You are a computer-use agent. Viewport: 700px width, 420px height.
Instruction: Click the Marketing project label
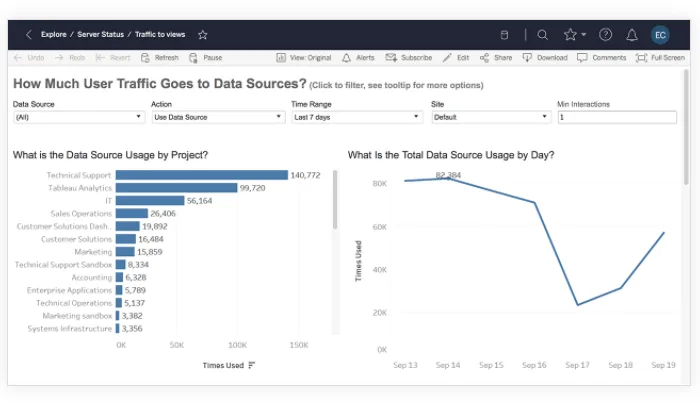(93, 252)
